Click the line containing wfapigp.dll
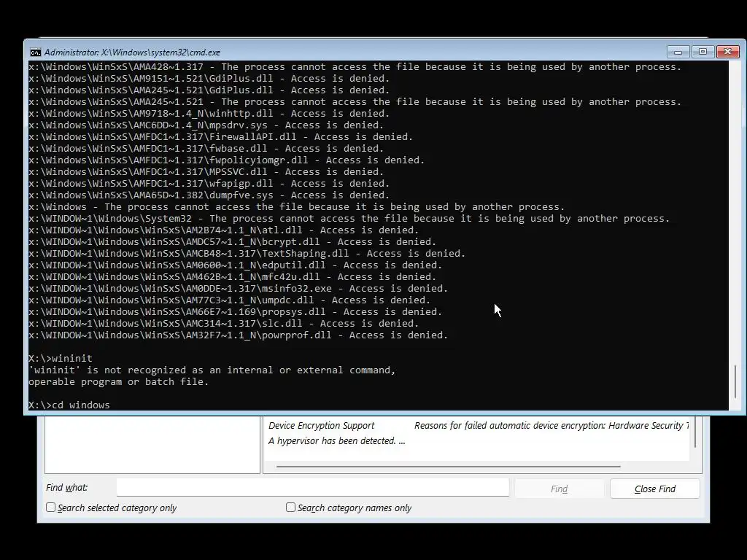Viewport: 747px width, 560px height. click(209, 183)
